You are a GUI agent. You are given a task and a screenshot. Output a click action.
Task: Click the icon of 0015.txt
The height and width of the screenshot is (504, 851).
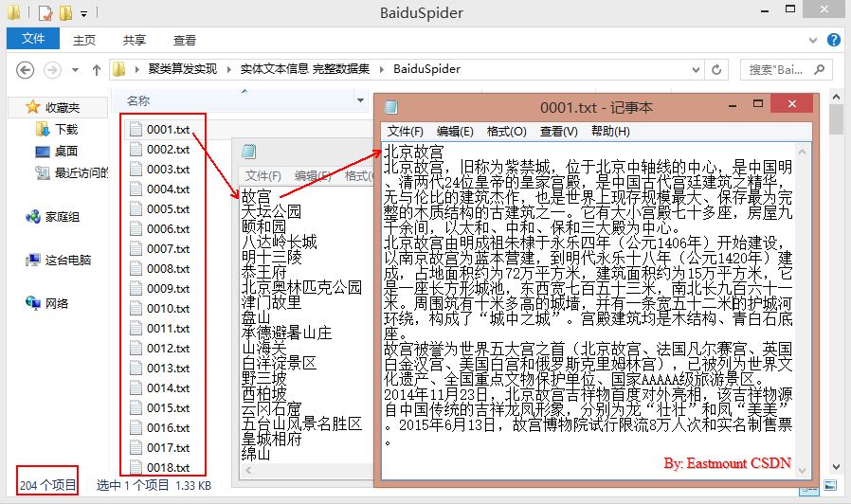pos(136,407)
